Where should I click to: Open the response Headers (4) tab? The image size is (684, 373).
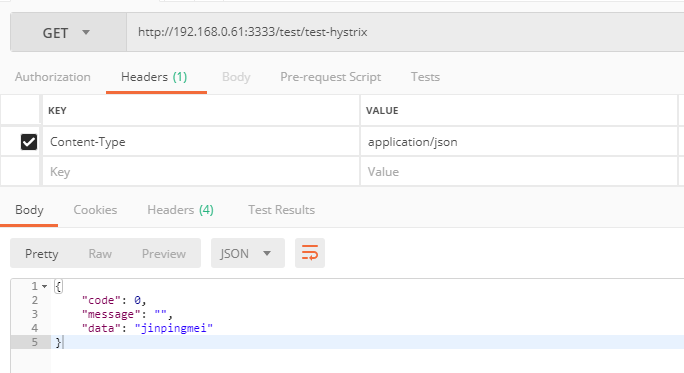click(x=181, y=210)
